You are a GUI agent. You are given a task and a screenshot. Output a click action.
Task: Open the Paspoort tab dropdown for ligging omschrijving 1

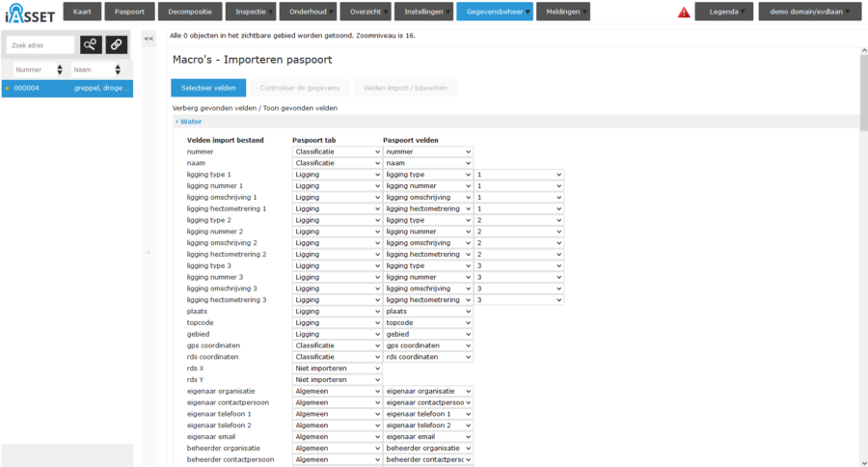[338, 197]
